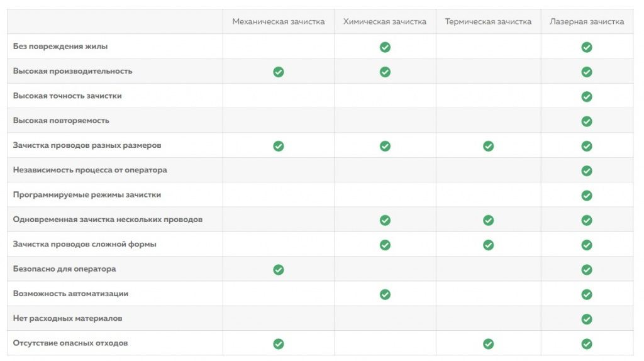Click mechanical checkmark in 'Безопасно для оператора' row
Viewport: 644px width, 361px height.
pyautogui.click(x=279, y=269)
